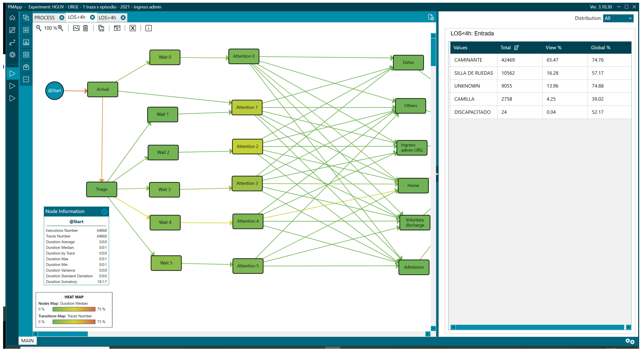The image size is (644, 354).
Task: Export the map as an image
Action: [76, 28]
